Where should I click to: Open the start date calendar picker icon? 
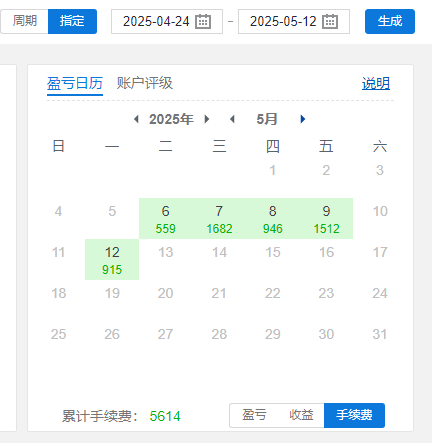[x=203, y=22]
